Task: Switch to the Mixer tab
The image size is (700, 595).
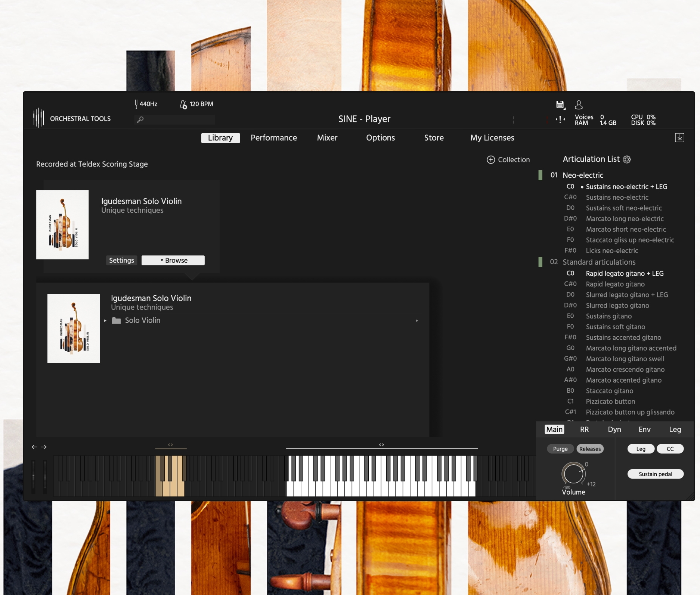Action: 327,138
